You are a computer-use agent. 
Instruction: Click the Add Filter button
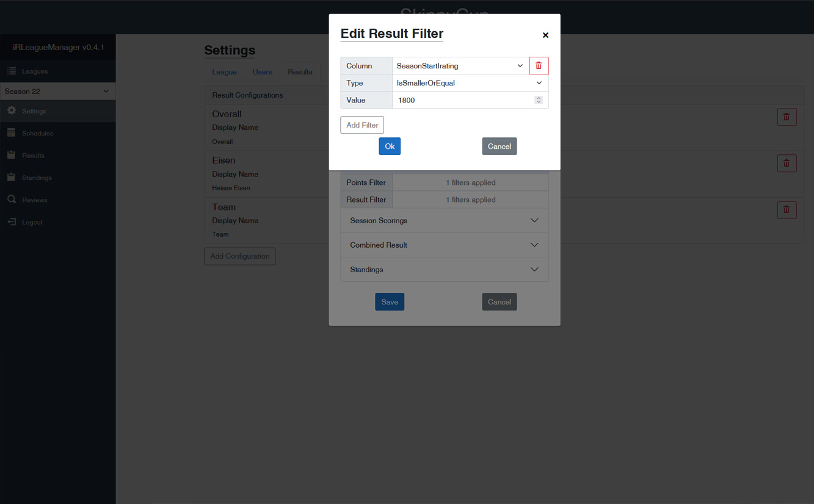362,125
